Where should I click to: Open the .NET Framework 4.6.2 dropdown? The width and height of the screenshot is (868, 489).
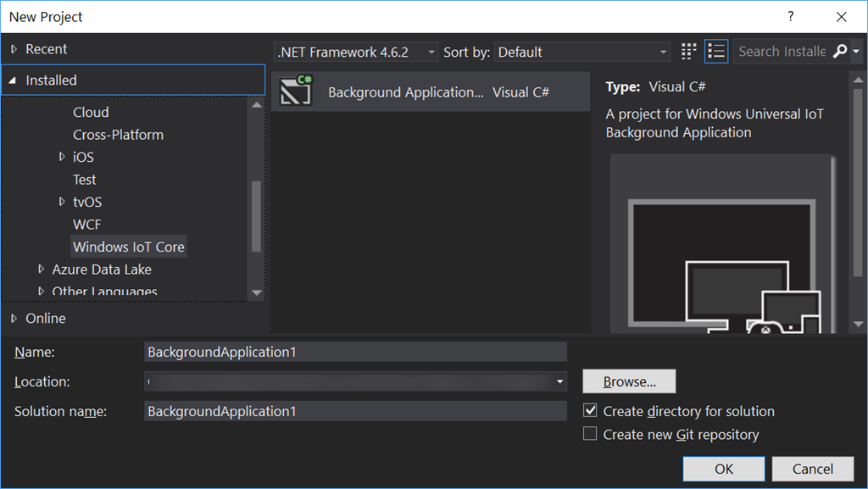coord(356,52)
